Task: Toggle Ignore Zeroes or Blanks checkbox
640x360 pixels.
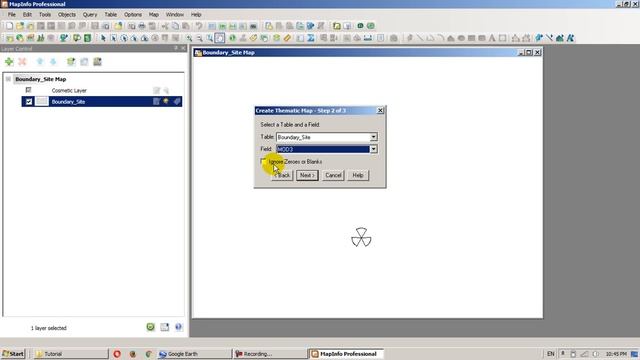Action: [x=264, y=162]
